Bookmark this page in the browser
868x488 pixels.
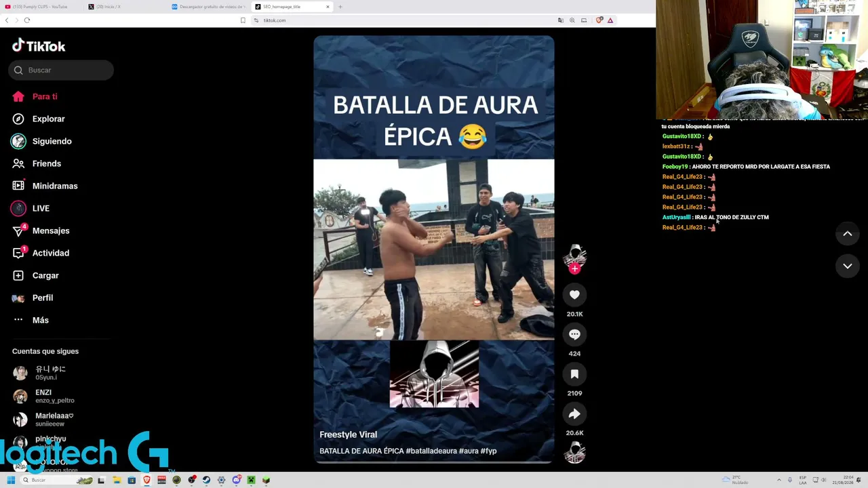coord(243,20)
